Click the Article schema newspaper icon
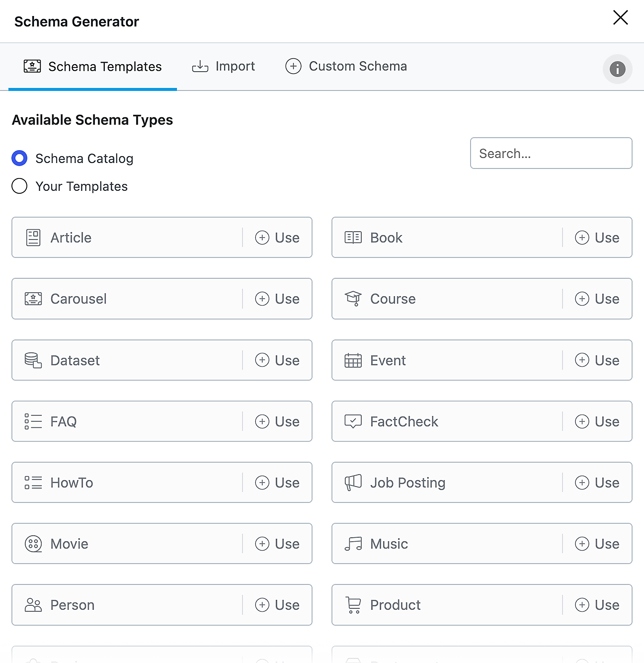 33,238
